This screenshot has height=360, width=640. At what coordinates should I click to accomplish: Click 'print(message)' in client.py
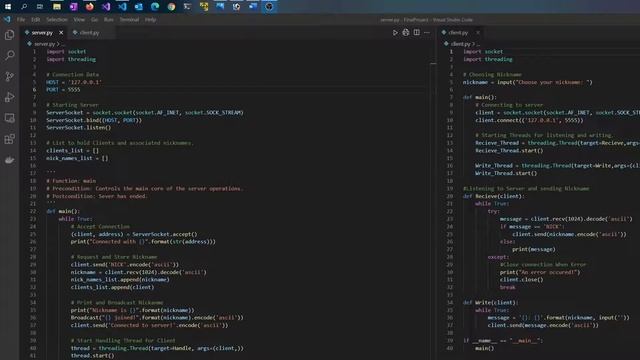click(534, 249)
